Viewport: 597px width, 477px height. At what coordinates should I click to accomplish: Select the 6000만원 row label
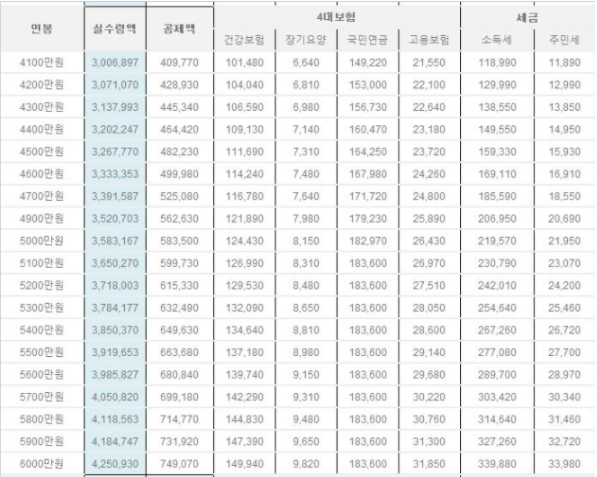coord(42,464)
